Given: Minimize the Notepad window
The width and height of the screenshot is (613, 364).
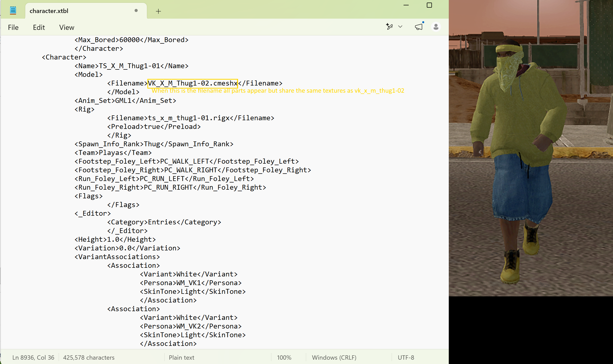Looking at the screenshot, I should pos(406,5).
